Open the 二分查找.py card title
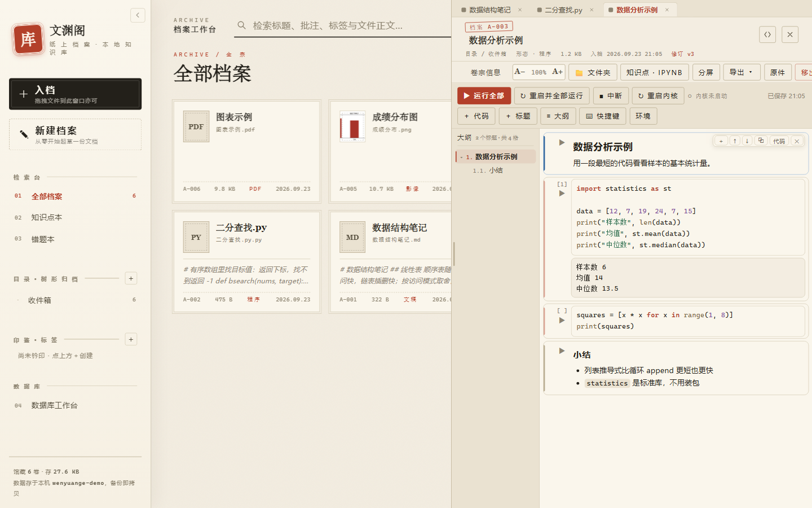812x508 pixels. (241, 227)
